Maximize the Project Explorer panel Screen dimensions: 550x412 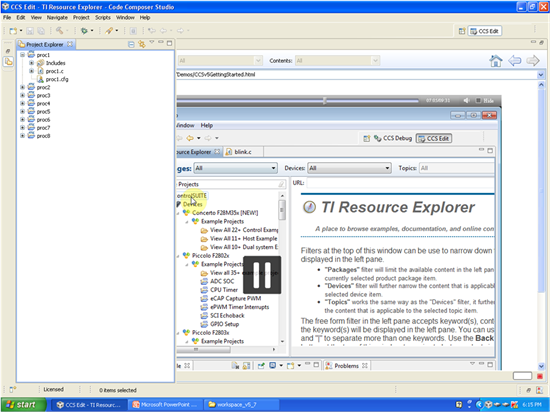click(169, 43)
